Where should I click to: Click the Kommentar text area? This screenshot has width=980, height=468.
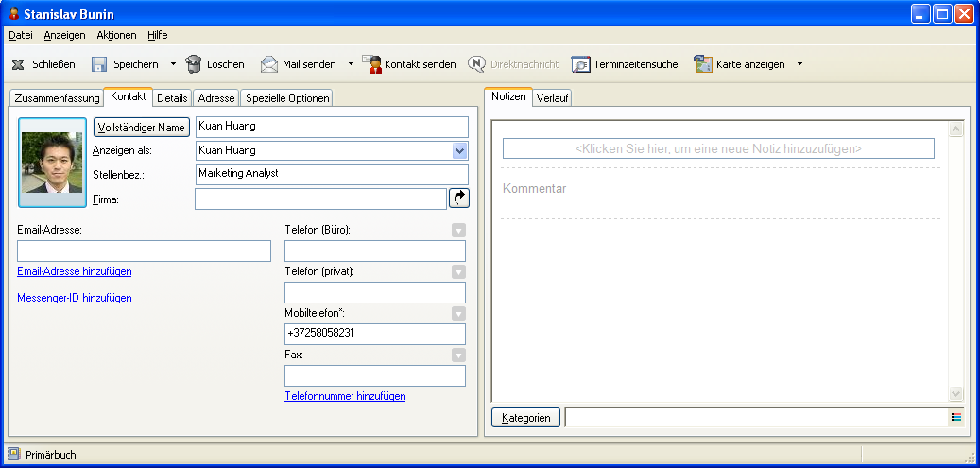coord(720,193)
